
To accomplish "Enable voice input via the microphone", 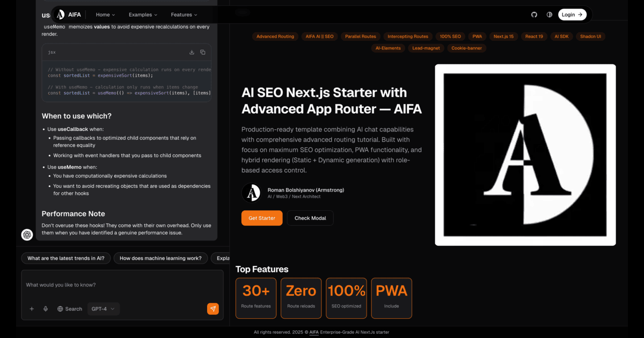I will click(x=45, y=308).
